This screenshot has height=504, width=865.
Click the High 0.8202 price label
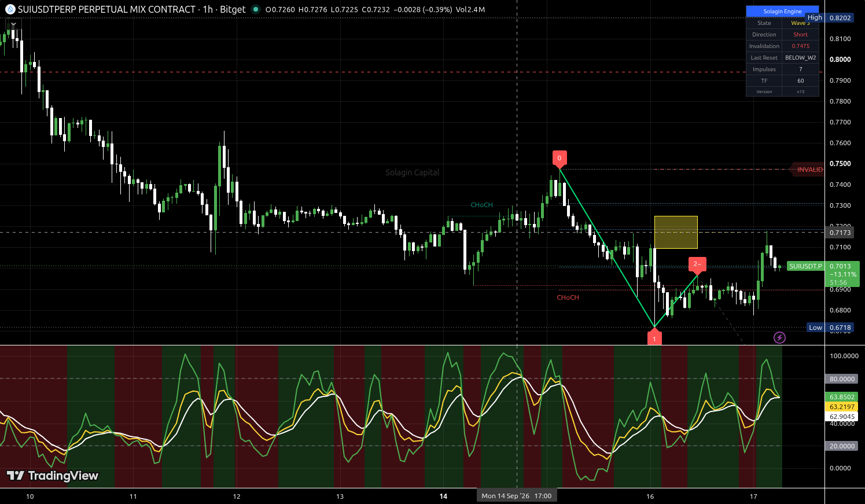pos(829,18)
